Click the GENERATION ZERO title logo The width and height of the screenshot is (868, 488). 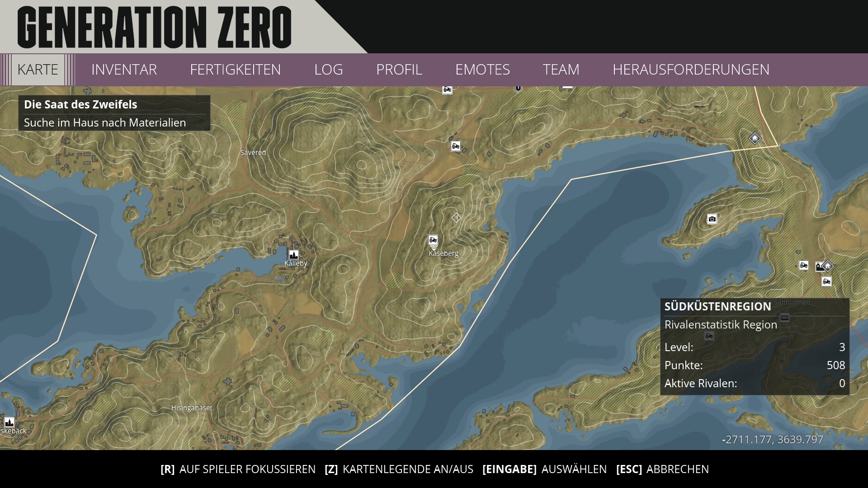click(x=155, y=27)
